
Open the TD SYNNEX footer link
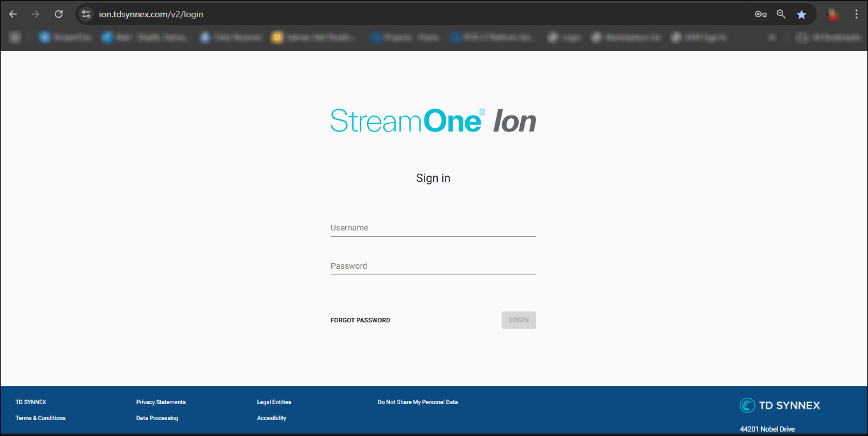[x=31, y=402]
